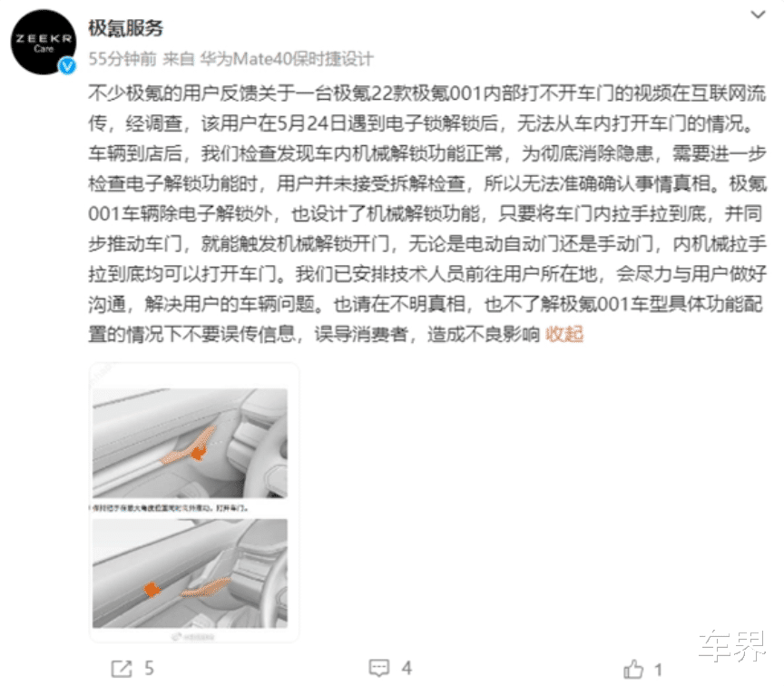Click the lower door handle illustration
784x686 pixels.
190,573
